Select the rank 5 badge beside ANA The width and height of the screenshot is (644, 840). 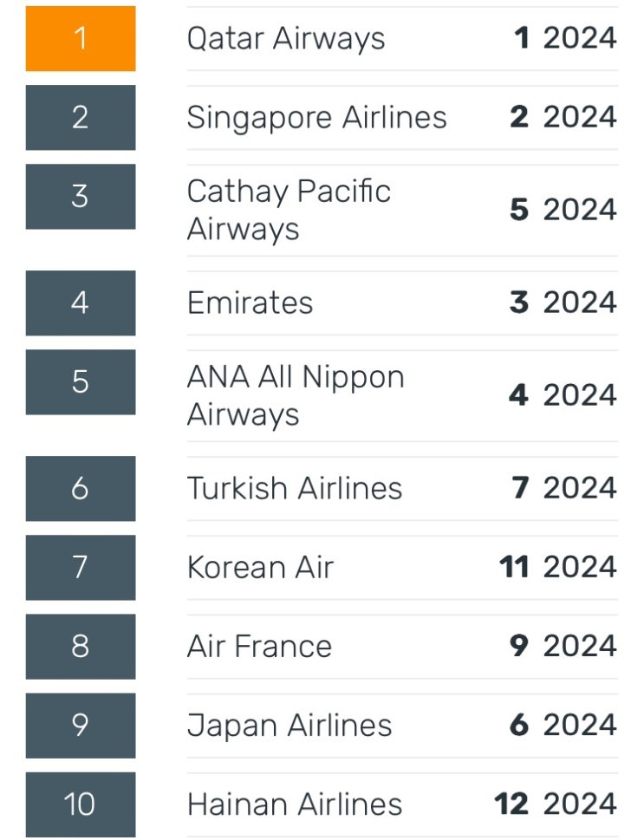coord(81,382)
